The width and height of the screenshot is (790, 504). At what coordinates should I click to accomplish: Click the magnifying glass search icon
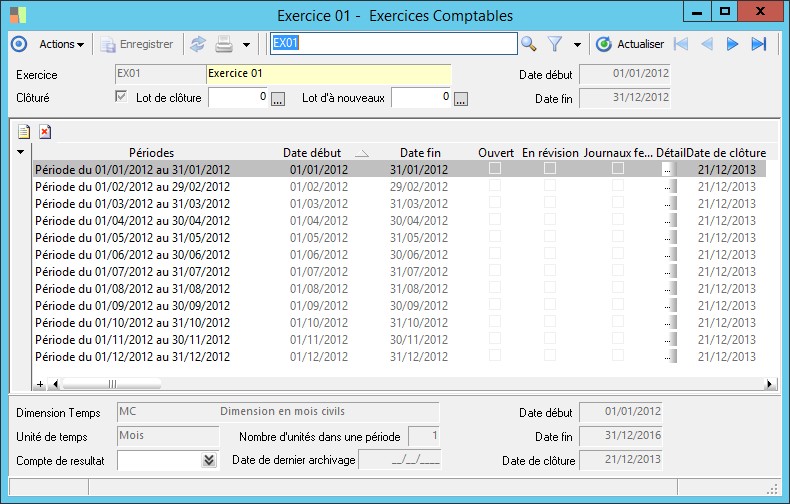(529, 44)
